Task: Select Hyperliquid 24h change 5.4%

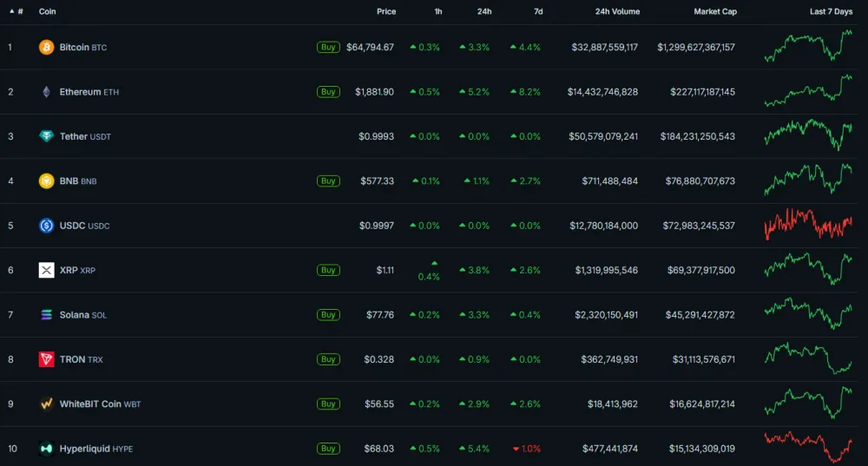Action: coord(475,449)
